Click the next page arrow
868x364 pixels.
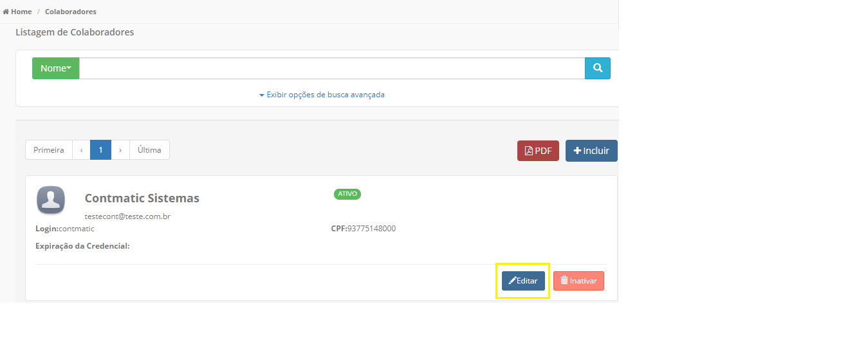[120, 150]
